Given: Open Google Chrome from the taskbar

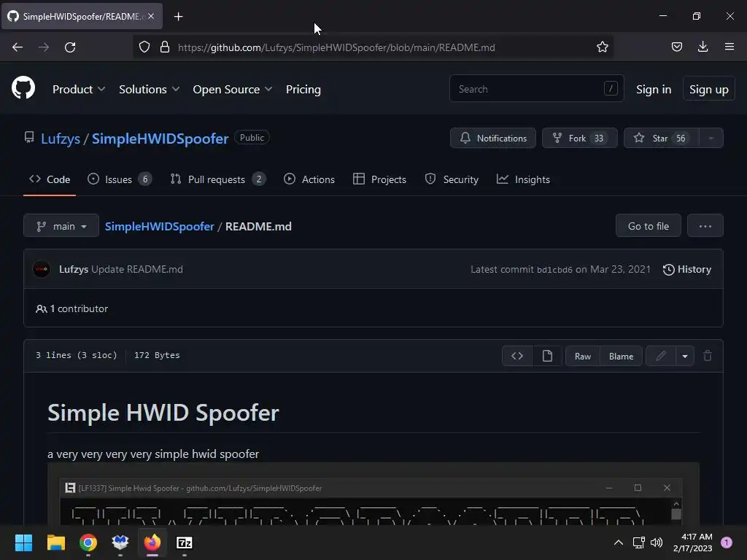Looking at the screenshot, I should pos(88,542).
